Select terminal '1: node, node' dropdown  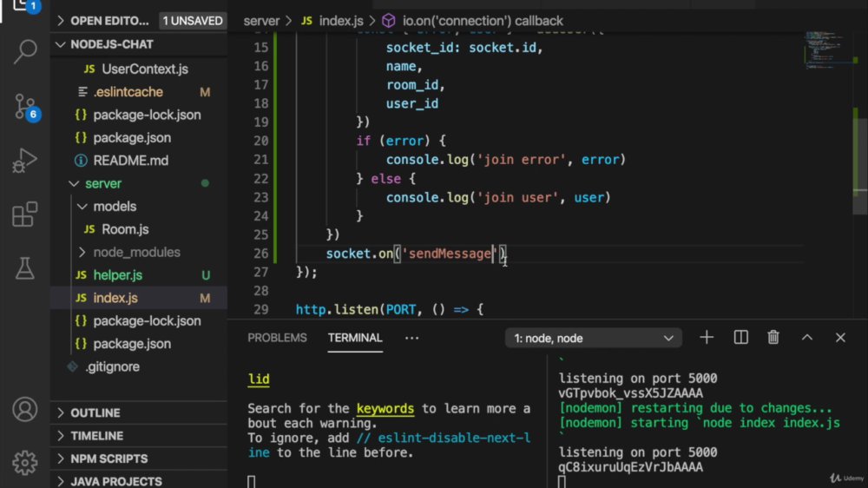point(594,338)
